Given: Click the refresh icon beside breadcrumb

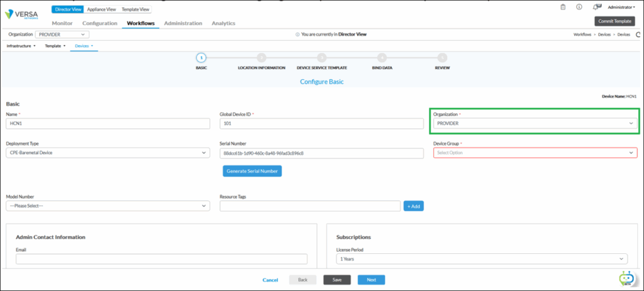Looking at the screenshot, I should tap(638, 35).
